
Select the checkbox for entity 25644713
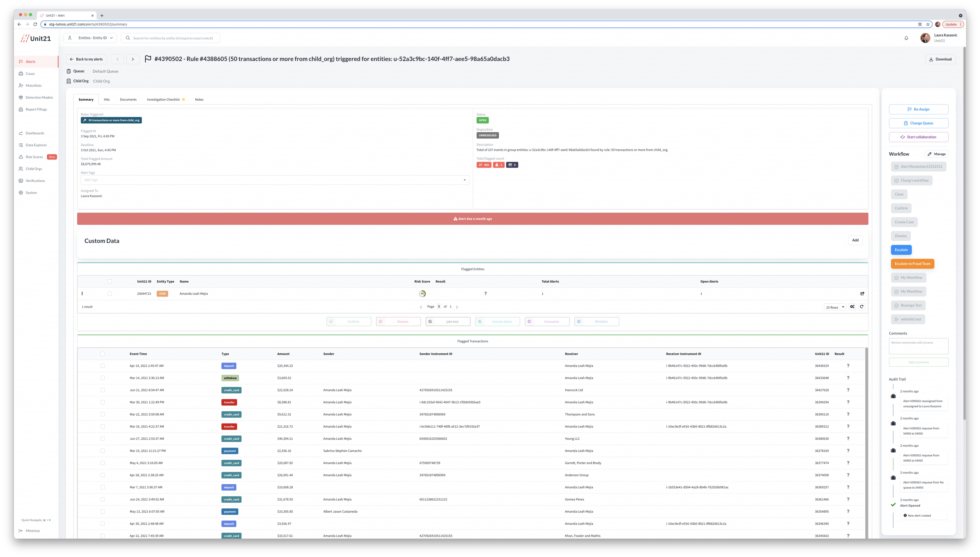click(x=110, y=293)
